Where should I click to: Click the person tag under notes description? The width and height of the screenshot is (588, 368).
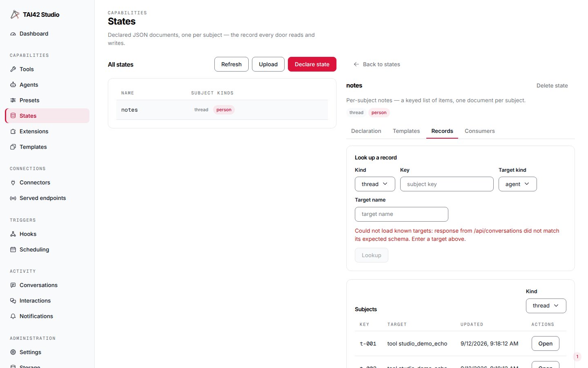tap(379, 112)
